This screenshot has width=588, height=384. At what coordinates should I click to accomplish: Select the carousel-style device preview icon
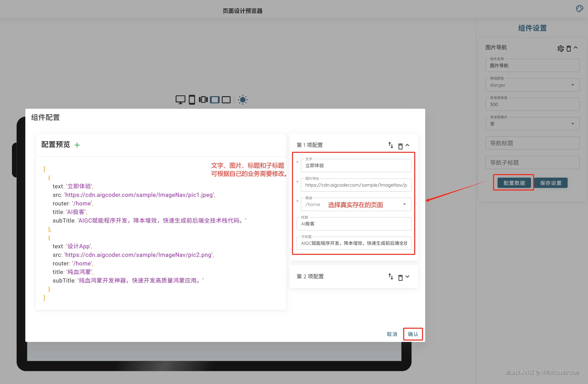point(203,100)
